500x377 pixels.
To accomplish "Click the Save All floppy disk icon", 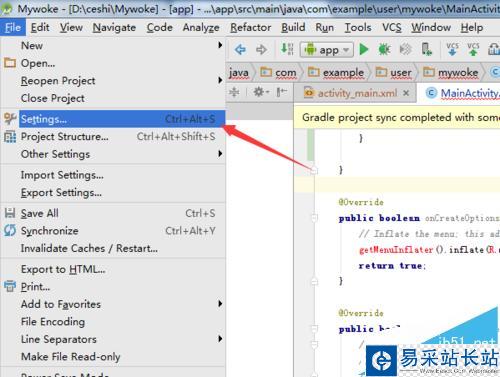I will (10, 213).
